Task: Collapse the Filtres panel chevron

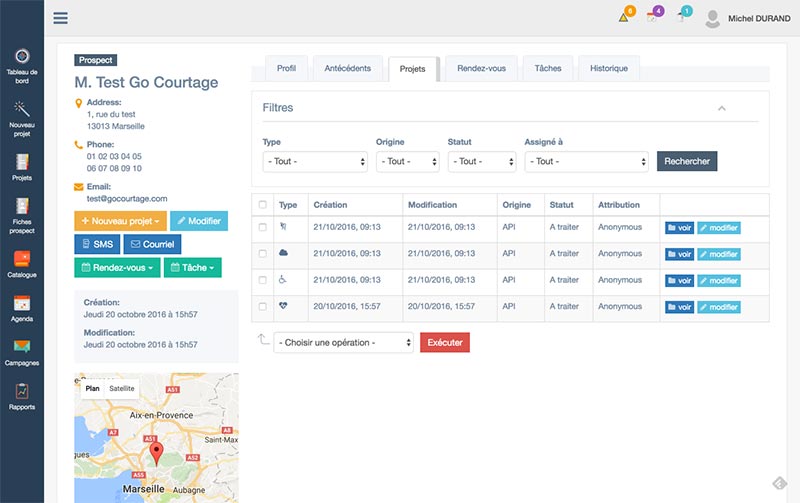Action: point(721,108)
